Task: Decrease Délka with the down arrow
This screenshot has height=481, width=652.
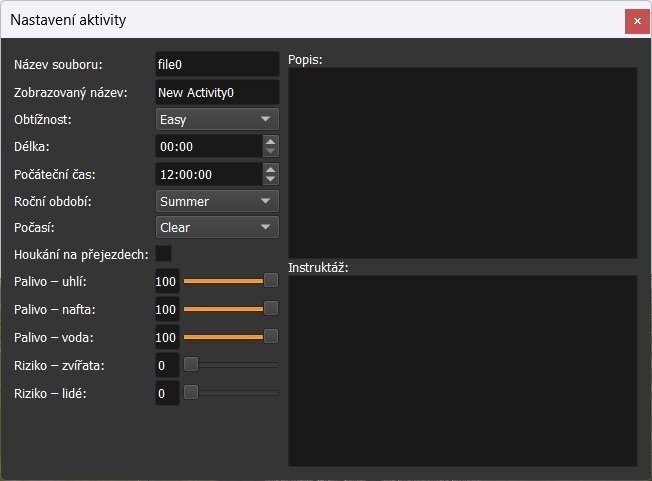Action: [x=270, y=152]
